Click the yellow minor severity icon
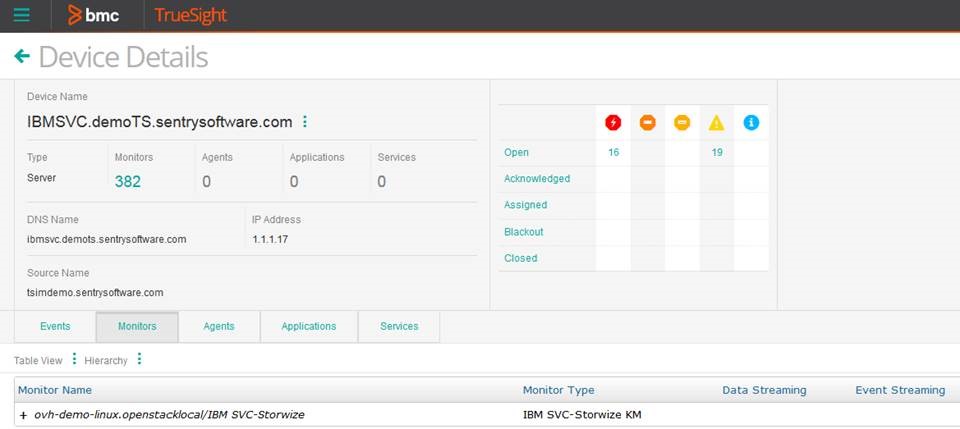Image resolution: width=960 pixels, height=429 pixels. click(x=682, y=122)
